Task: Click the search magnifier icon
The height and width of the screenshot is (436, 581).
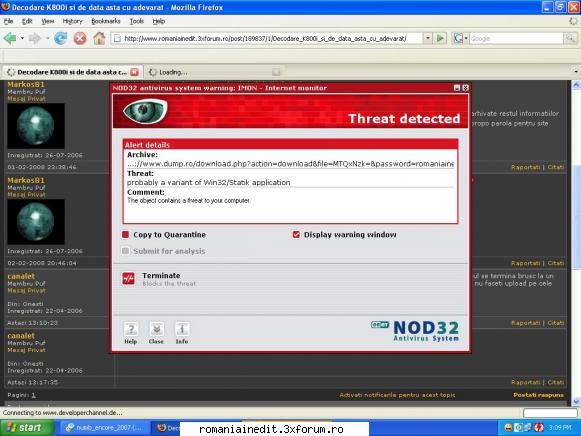Action: pos(570,38)
